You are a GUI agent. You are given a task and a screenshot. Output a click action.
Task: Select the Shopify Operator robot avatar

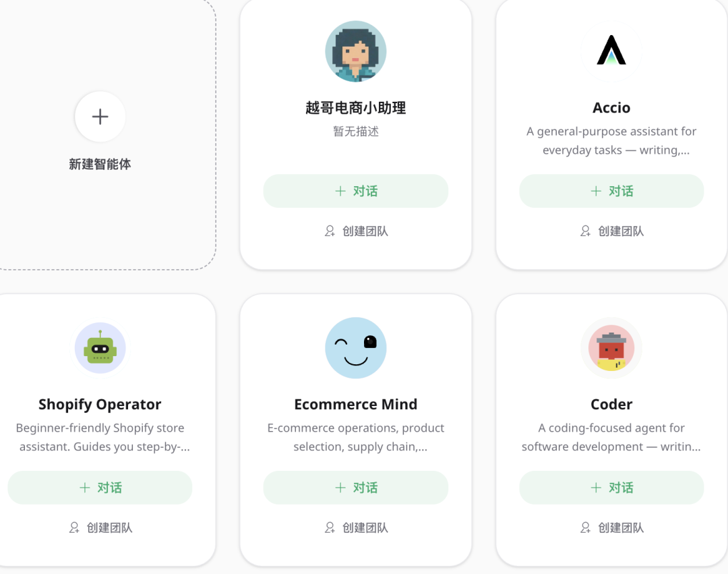pyautogui.click(x=100, y=348)
